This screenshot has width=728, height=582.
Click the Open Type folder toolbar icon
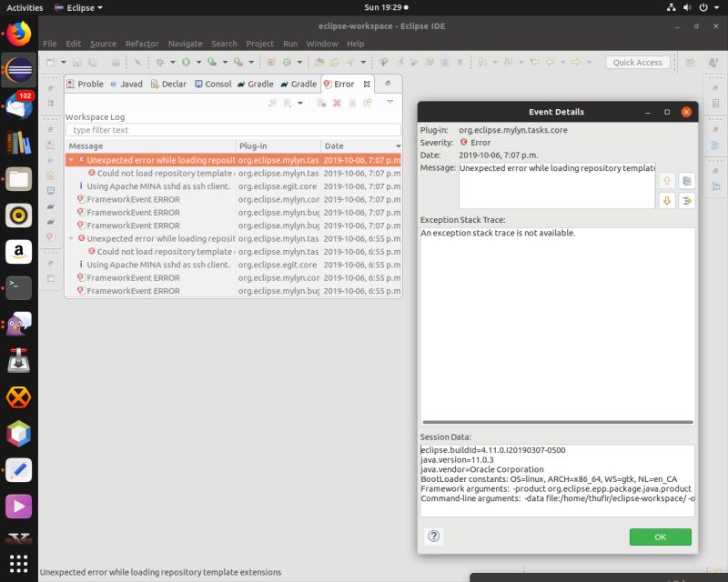pos(319,62)
